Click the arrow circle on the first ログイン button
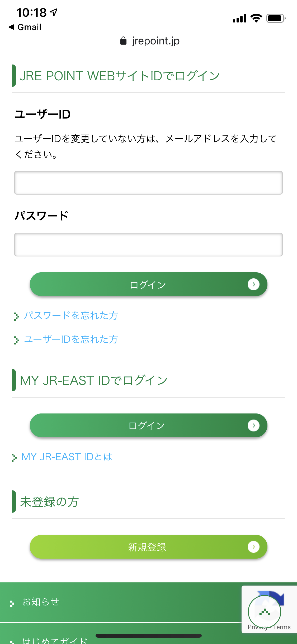Image resolution: width=297 pixels, height=644 pixels. (253, 284)
